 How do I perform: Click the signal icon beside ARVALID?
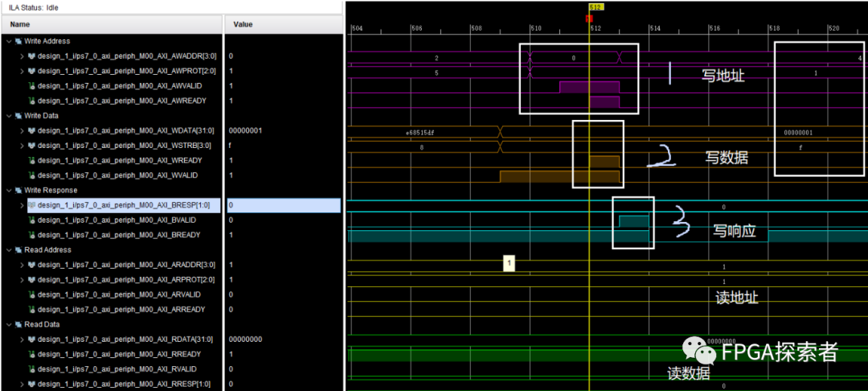tap(31, 294)
